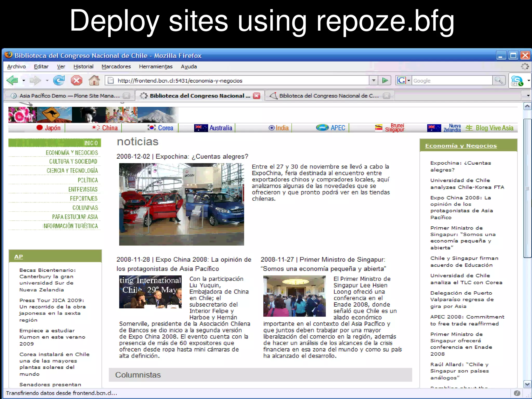Select India in country navigation
Screen dimensions: 532x399
coord(278,128)
